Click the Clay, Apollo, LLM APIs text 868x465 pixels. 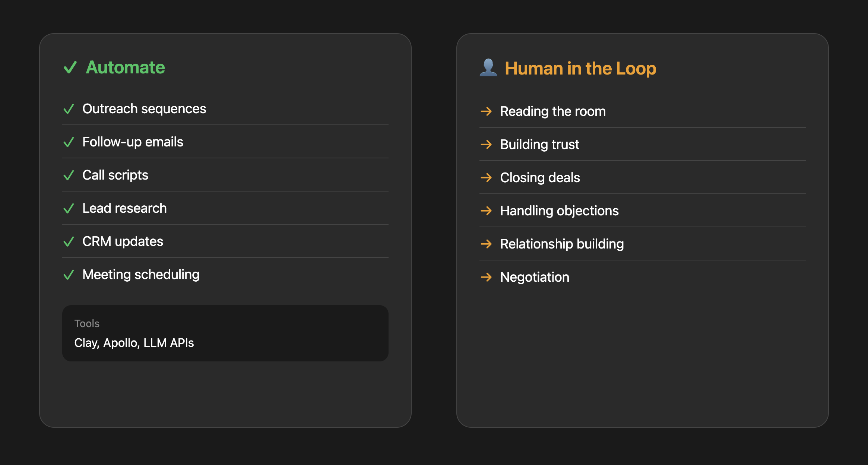pyautogui.click(x=134, y=343)
